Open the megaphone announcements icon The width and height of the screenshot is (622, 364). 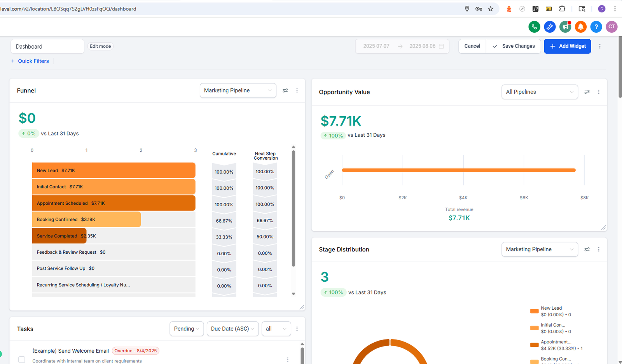tap(565, 26)
